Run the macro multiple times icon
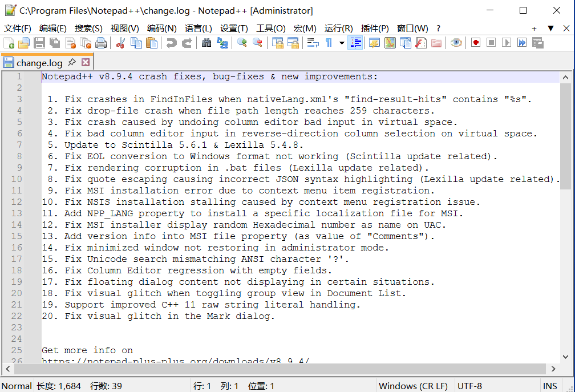The image size is (575, 392). [x=522, y=43]
